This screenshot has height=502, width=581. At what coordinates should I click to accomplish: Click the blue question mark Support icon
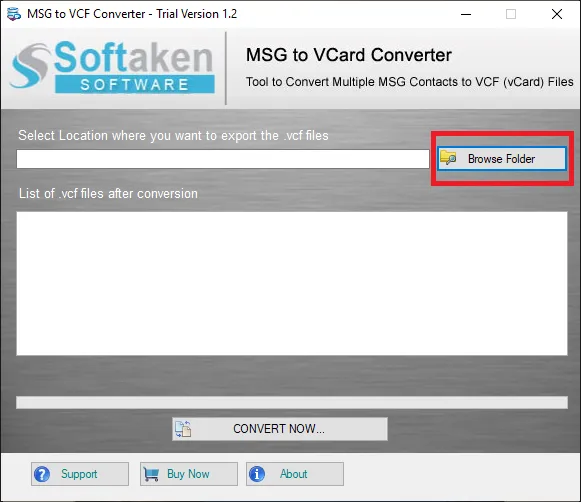pos(42,474)
